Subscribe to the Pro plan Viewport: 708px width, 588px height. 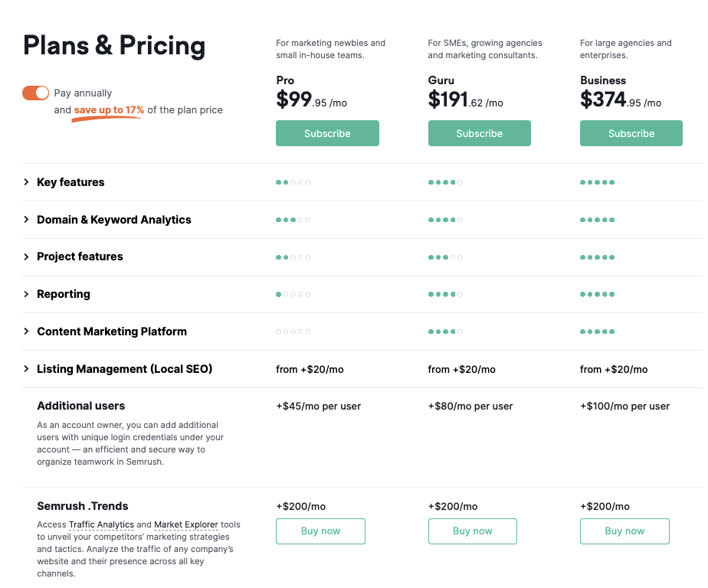pos(327,133)
